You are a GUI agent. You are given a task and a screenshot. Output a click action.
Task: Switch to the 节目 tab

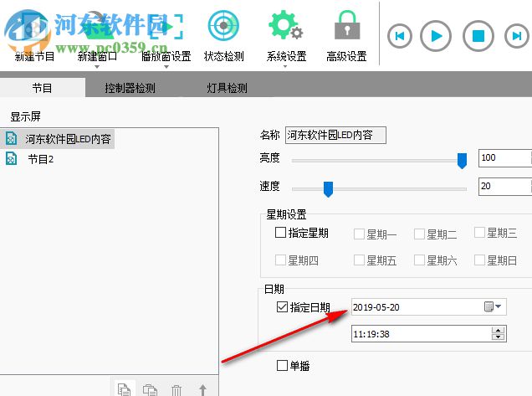click(x=43, y=88)
